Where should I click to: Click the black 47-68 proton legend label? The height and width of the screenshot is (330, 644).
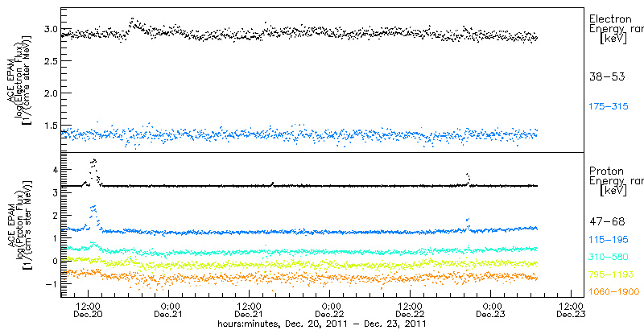pyautogui.click(x=607, y=222)
